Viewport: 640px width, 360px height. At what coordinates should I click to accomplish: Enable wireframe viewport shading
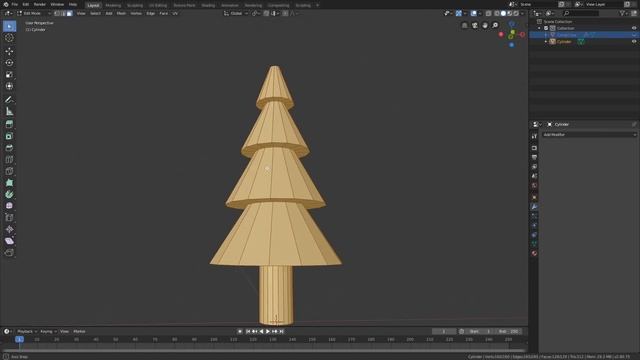point(497,13)
